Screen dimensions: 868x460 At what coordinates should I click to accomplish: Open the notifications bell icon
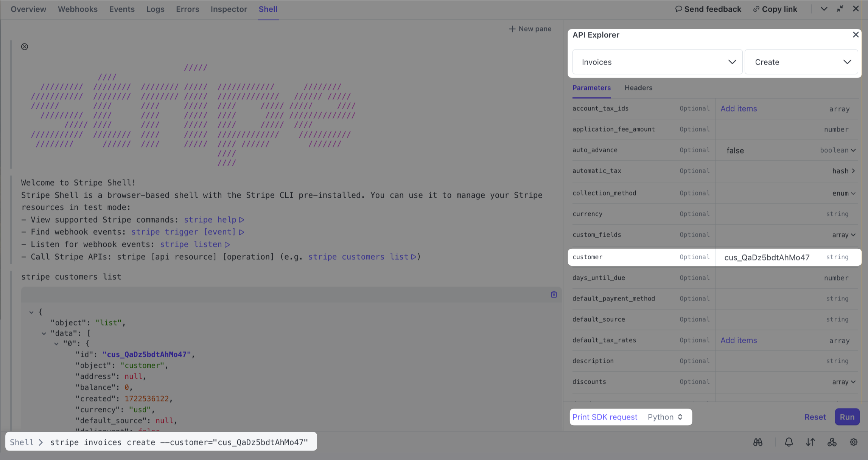(x=789, y=442)
